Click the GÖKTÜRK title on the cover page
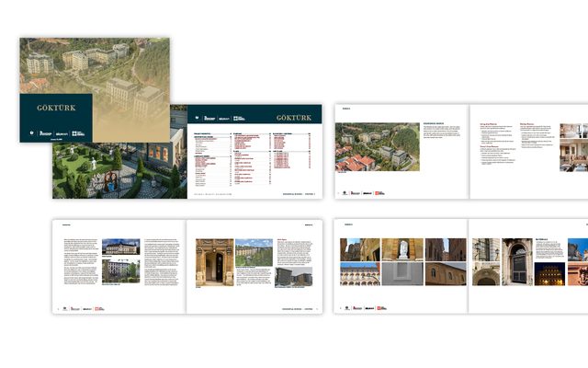Viewport: 588px width, 368px height. tap(56, 108)
